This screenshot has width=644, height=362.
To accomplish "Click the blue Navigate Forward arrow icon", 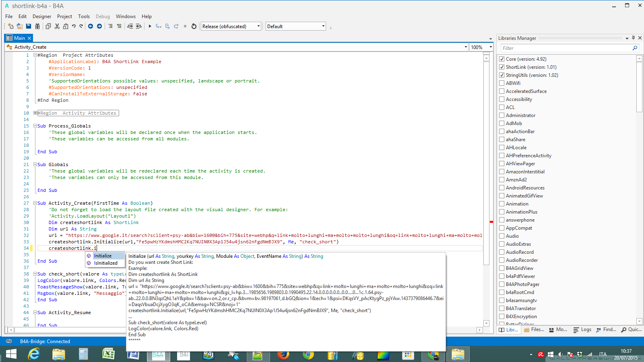I will coord(99,26).
